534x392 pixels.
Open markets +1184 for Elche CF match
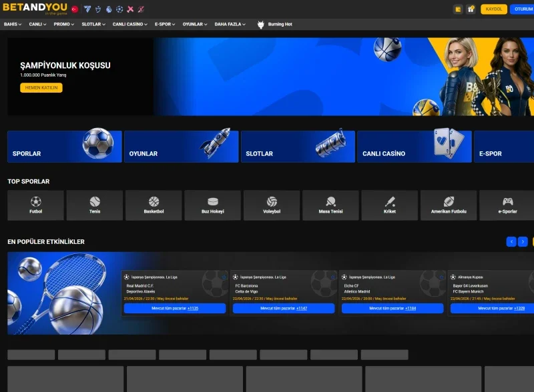(x=392, y=308)
